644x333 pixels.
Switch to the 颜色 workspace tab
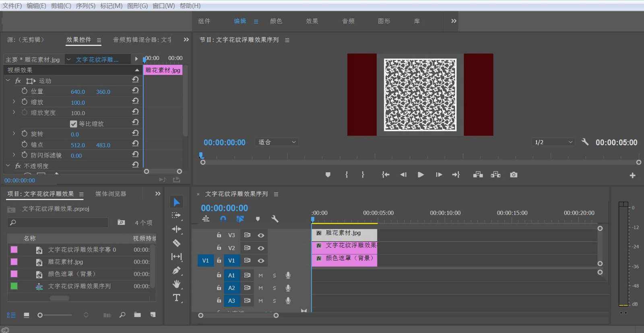click(276, 21)
